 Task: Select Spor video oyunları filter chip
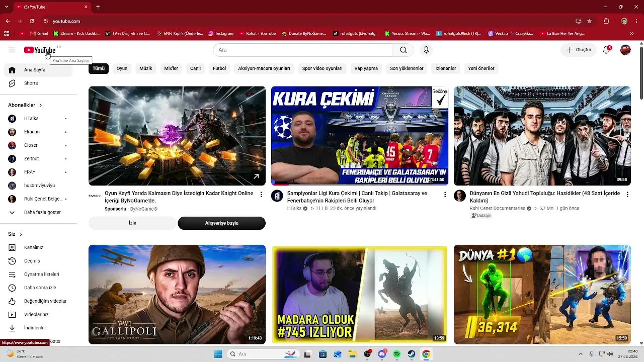tap(323, 68)
